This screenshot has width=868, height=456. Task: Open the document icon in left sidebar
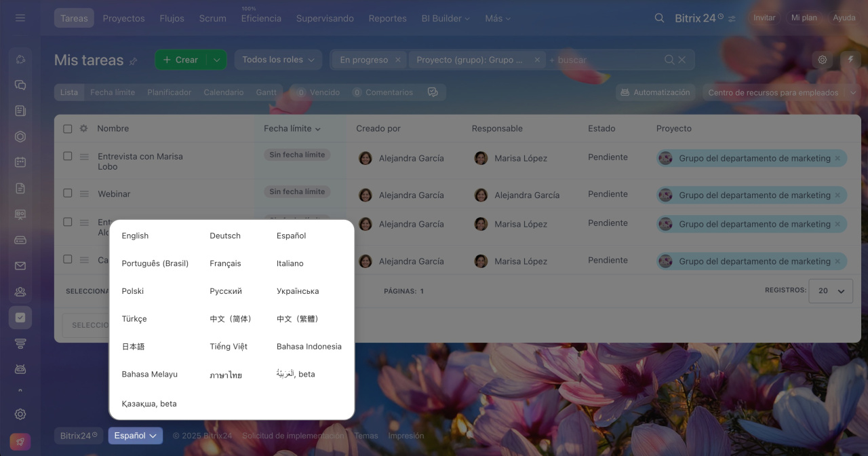click(20, 188)
